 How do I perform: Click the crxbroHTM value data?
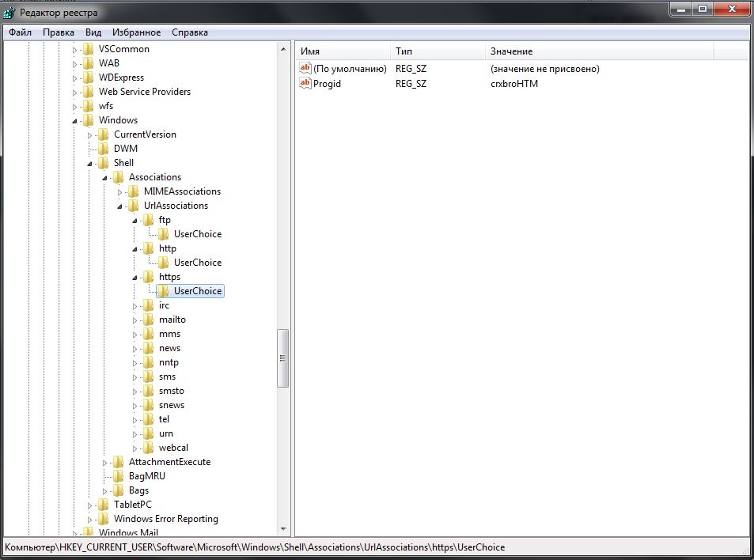point(514,84)
